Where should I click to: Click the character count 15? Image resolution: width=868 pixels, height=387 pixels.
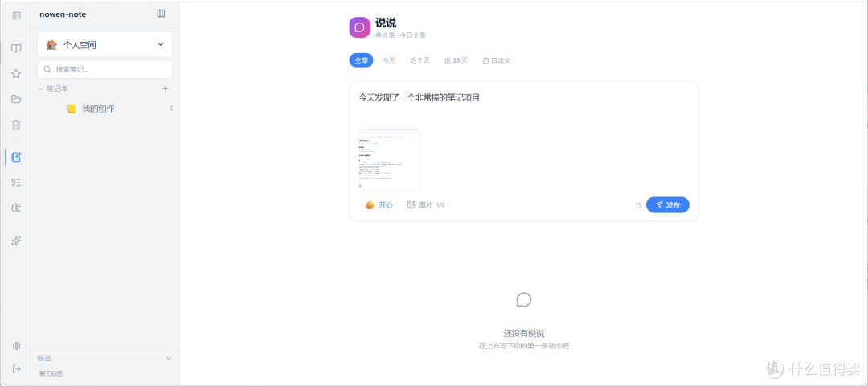click(x=637, y=205)
